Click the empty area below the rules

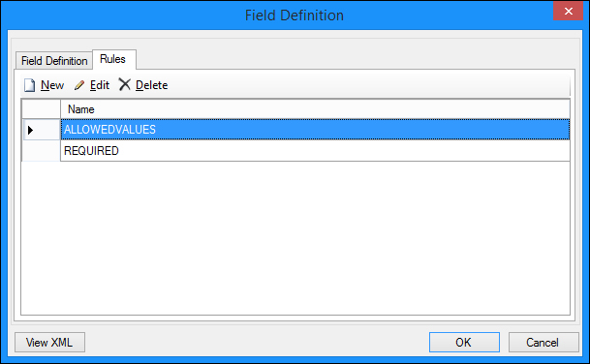tap(295, 238)
